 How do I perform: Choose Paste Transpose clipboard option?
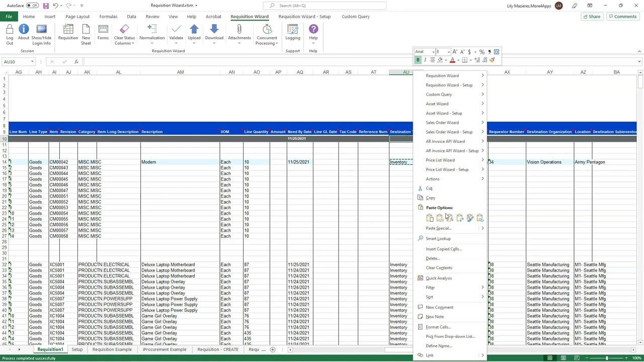[460, 218]
